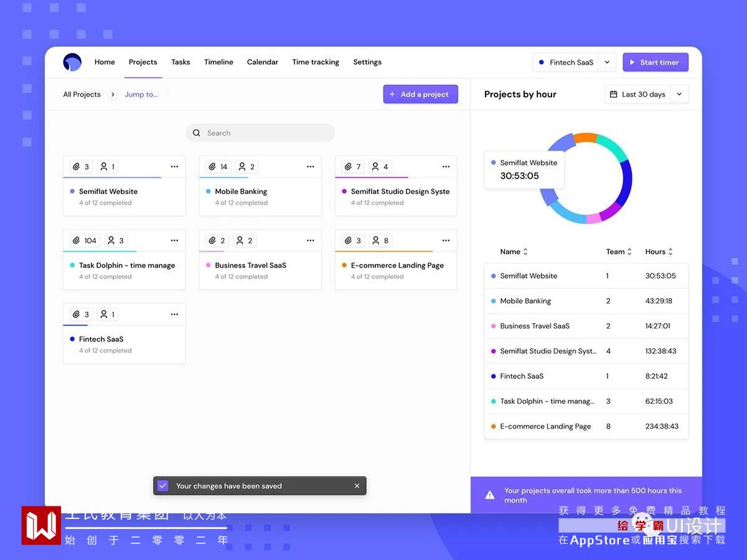Expand the Last 30 days dropdown arrow
747x560 pixels.
click(x=679, y=95)
